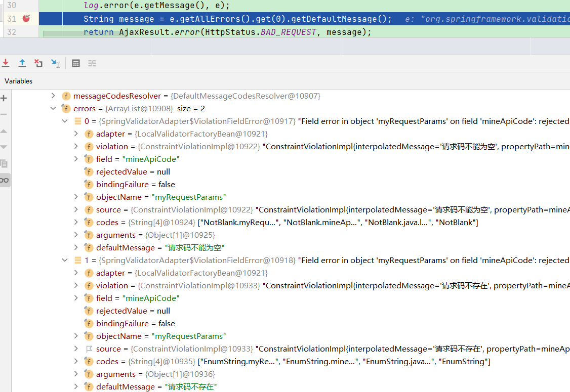
Task: Select rejectedValue = null under element 0
Action: click(291, 172)
